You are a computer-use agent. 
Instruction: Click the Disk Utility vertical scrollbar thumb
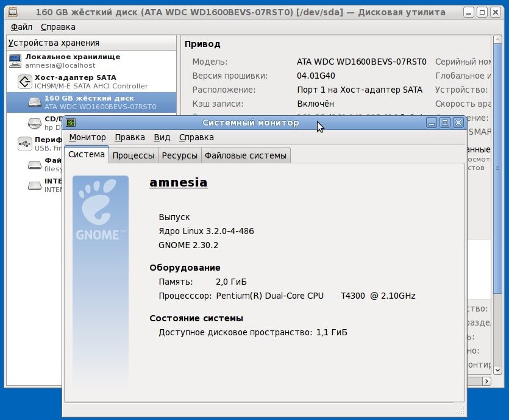[x=497, y=169]
